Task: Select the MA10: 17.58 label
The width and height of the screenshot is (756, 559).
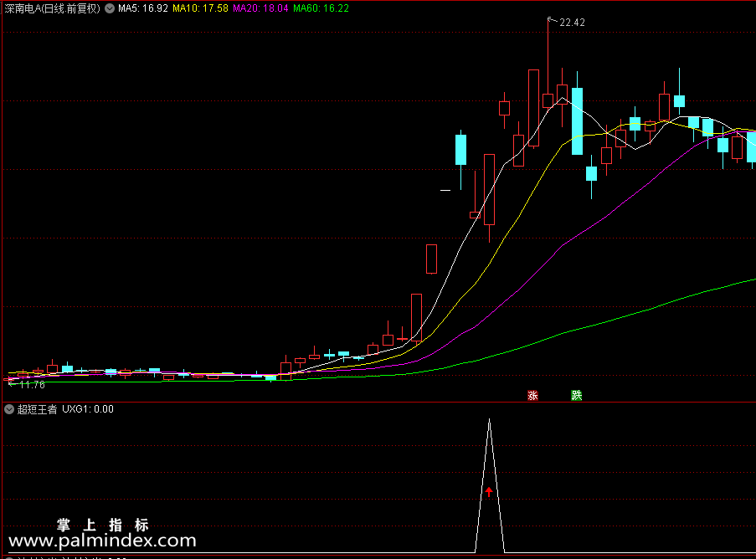Action: point(200,8)
